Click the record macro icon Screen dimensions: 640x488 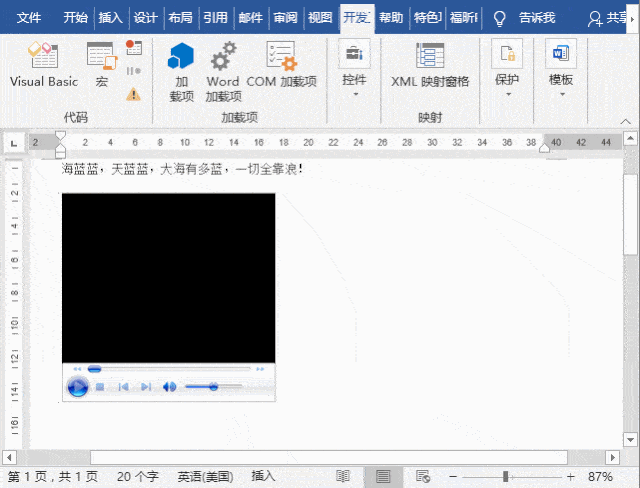[133, 48]
